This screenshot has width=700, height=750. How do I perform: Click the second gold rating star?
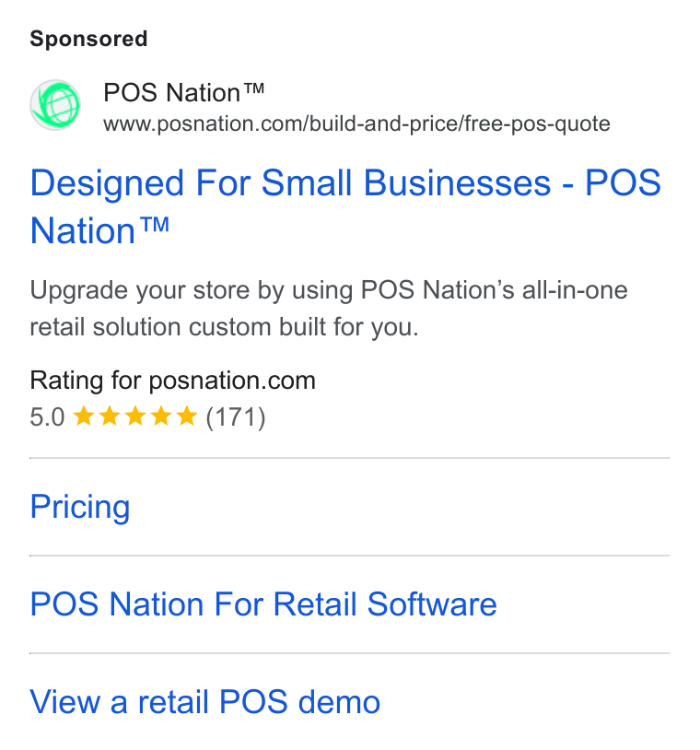pyautogui.click(x=110, y=416)
